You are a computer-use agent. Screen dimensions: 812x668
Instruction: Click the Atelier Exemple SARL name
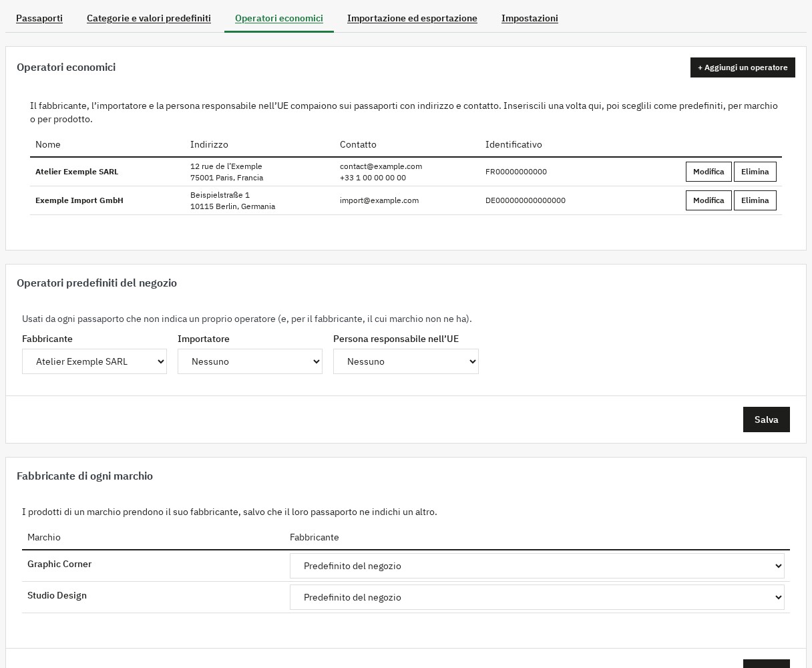77,172
